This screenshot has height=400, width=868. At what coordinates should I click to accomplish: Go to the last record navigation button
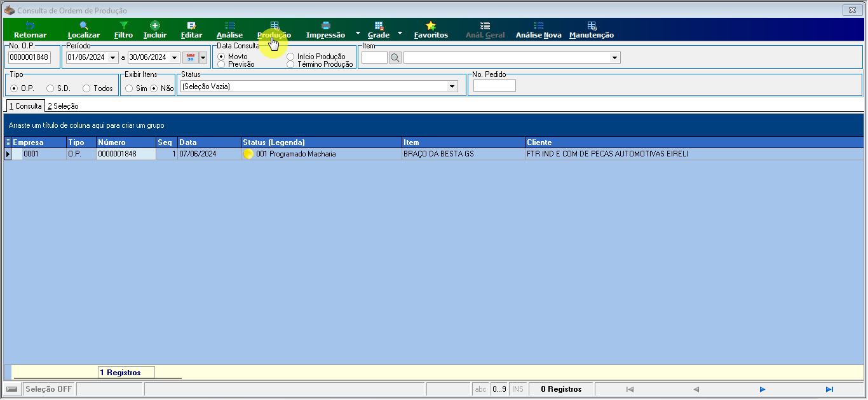click(x=829, y=389)
